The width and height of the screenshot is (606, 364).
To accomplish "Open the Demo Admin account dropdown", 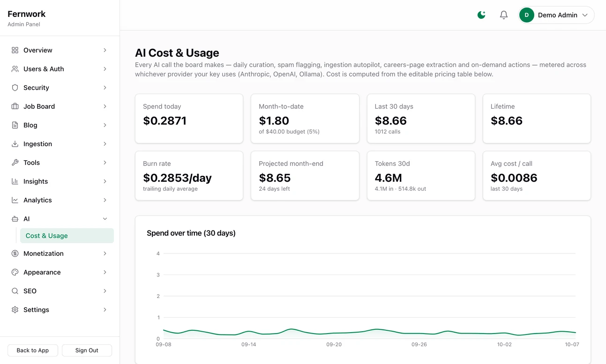I will coord(556,15).
